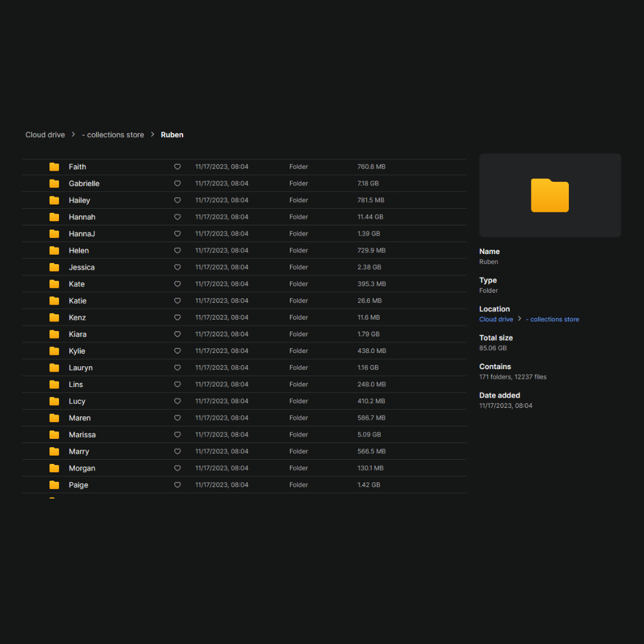Open the Kylie folder by name

(77, 351)
